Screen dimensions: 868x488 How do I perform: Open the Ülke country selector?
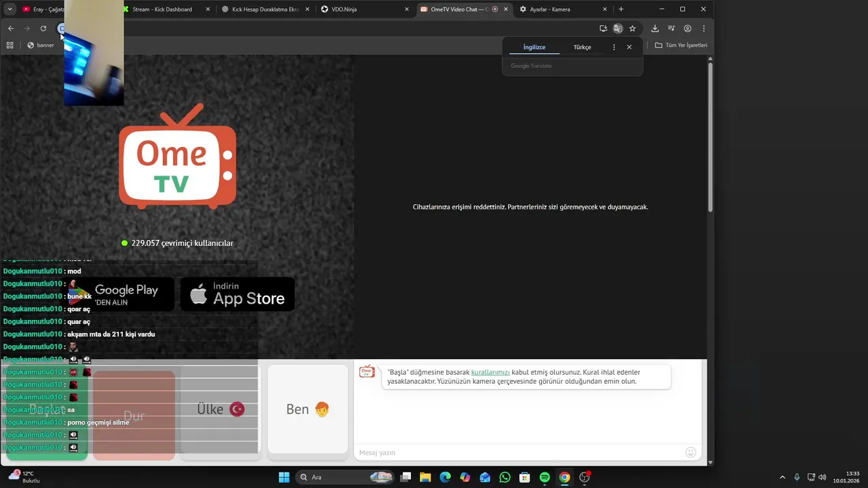point(219,409)
